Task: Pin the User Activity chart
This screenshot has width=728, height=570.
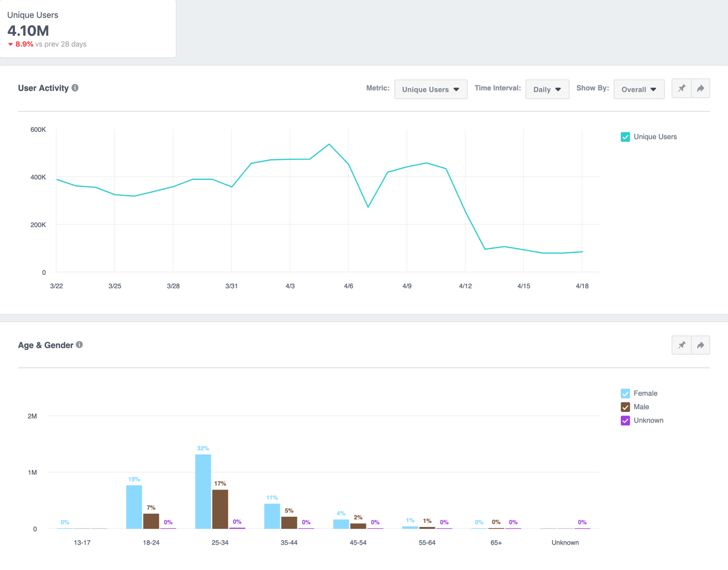Action: coord(681,88)
